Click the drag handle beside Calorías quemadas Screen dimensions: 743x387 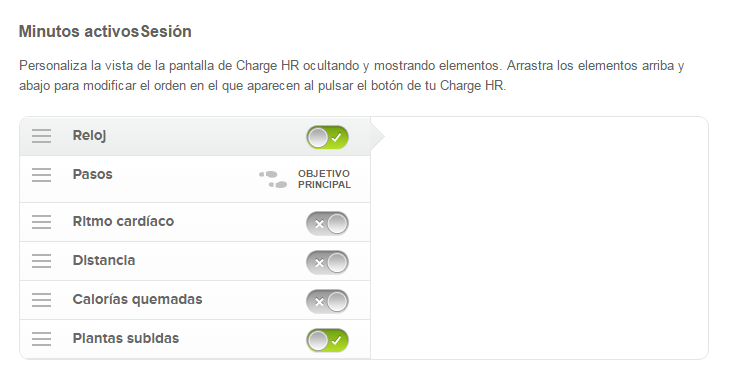click(42, 299)
